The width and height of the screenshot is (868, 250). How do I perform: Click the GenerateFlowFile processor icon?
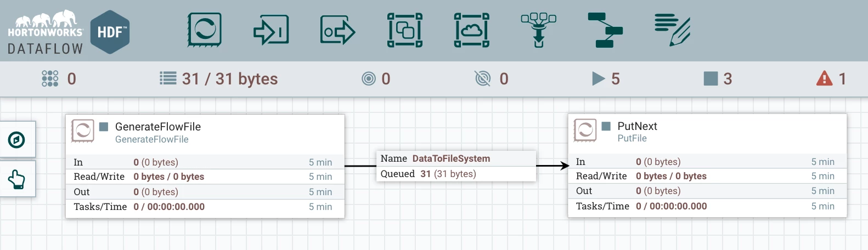coord(83,131)
